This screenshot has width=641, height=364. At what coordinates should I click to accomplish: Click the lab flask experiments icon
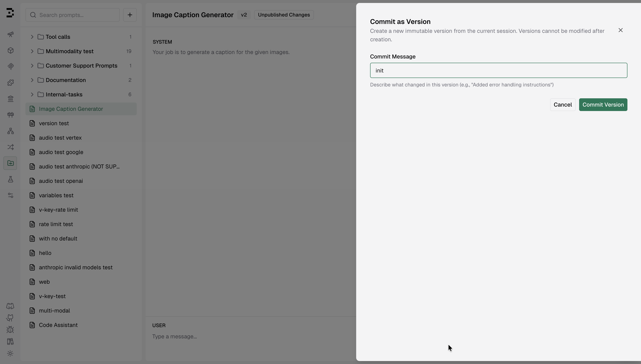tap(10, 179)
